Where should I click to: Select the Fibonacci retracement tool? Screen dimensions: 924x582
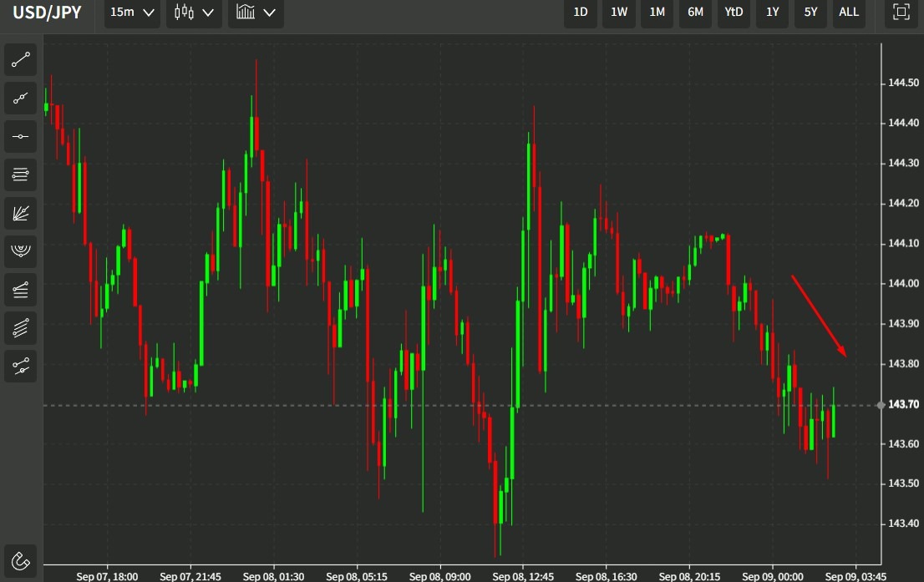(x=21, y=175)
